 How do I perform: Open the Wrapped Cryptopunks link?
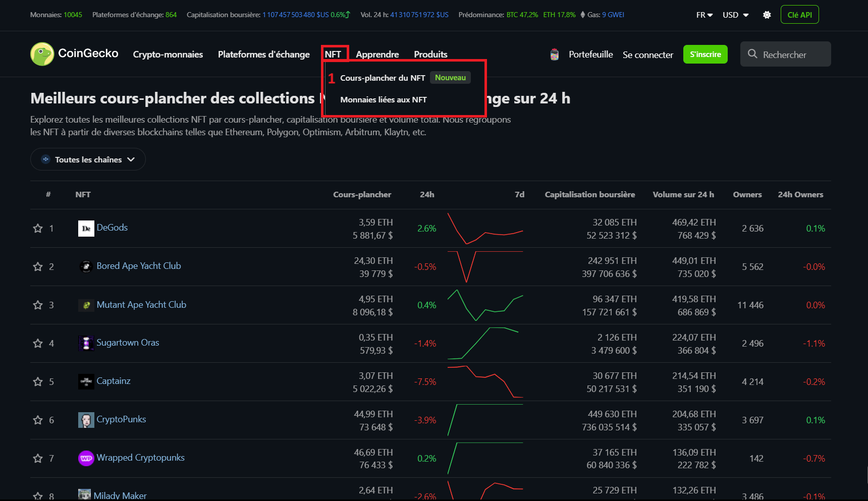[x=140, y=458]
